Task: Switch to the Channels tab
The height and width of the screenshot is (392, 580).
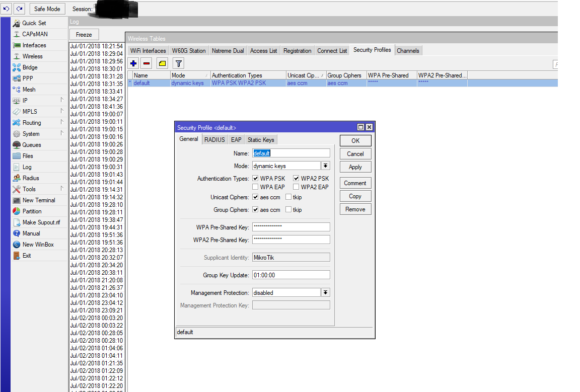Action: (x=408, y=50)
